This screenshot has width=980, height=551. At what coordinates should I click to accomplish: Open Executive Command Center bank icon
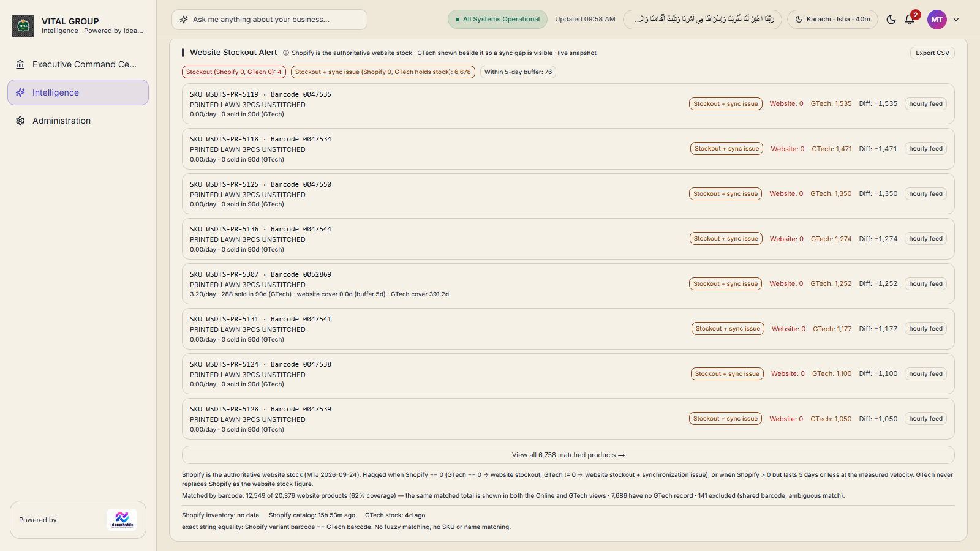tap(20, 64)
